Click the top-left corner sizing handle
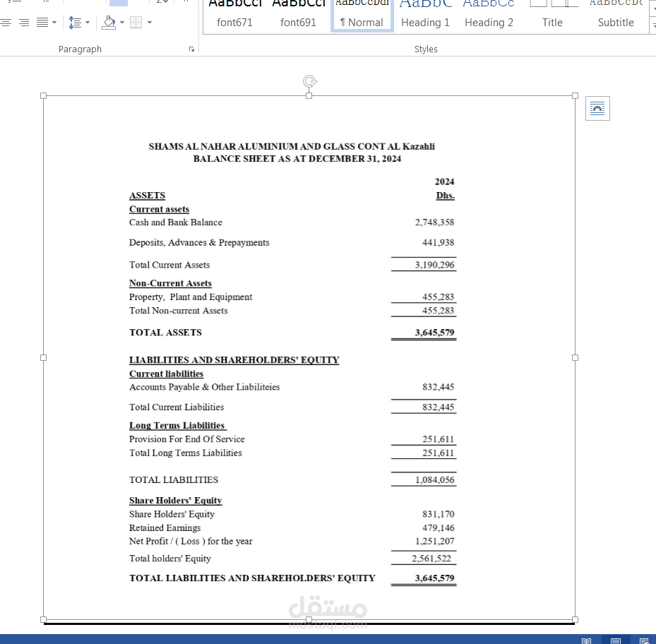This screenshot has height=644, width=656. 44,96
